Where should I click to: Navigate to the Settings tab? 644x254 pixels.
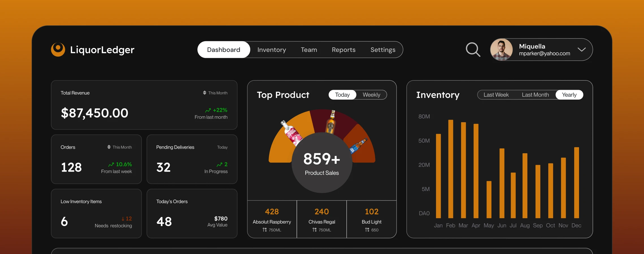[x=383, y=50]
